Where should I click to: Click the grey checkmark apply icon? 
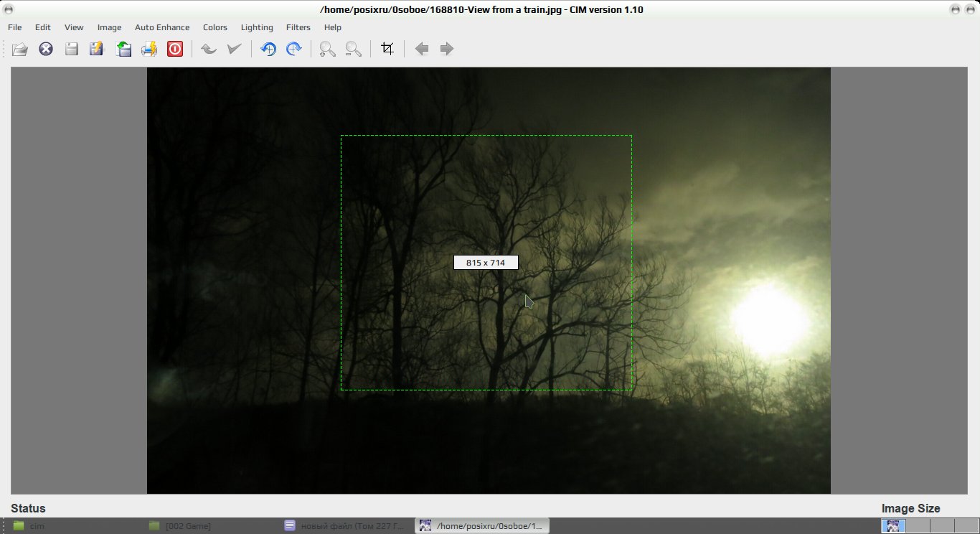(235, 49)
